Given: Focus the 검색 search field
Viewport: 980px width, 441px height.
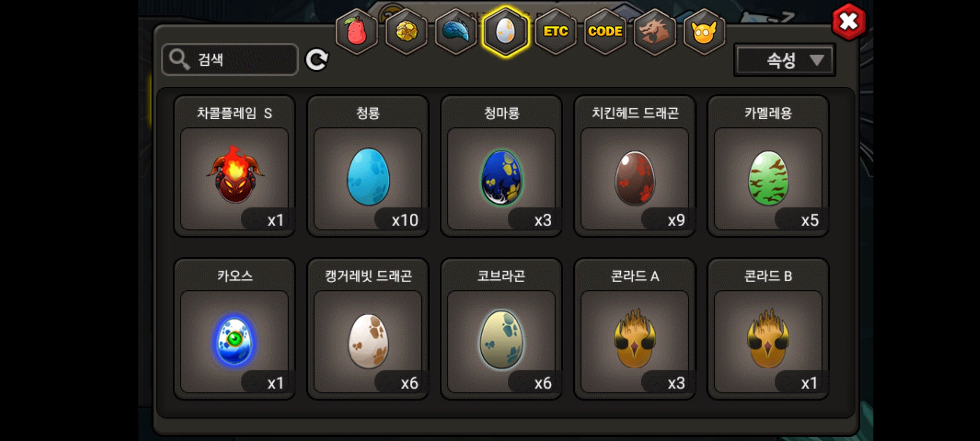Looking at the screenshot, I should [230, 60].
